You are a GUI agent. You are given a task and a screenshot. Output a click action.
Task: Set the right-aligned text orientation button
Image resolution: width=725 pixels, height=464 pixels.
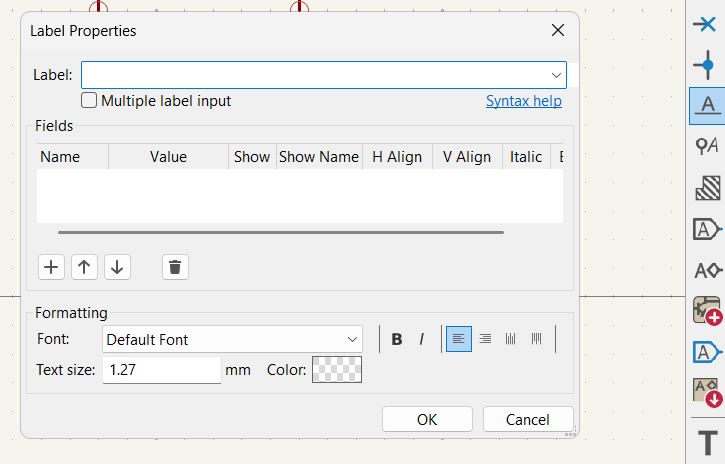(x=485, y=339)
